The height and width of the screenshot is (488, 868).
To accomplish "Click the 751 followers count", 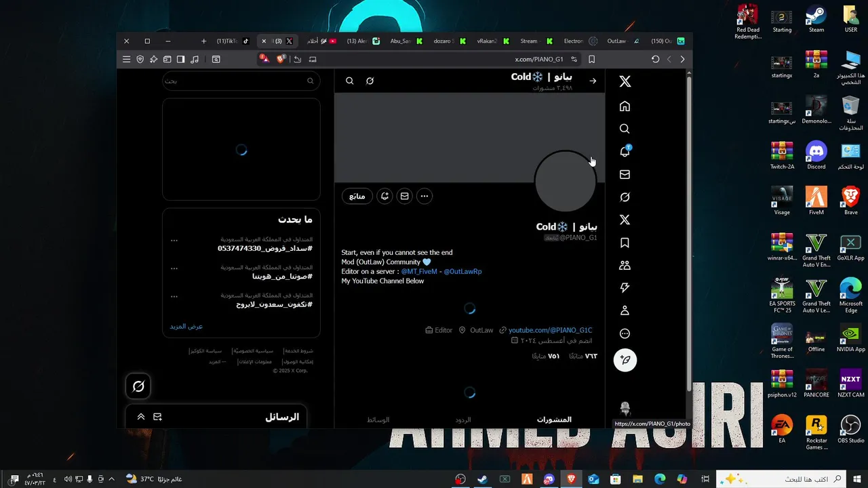I will click(x=545, y=356).
